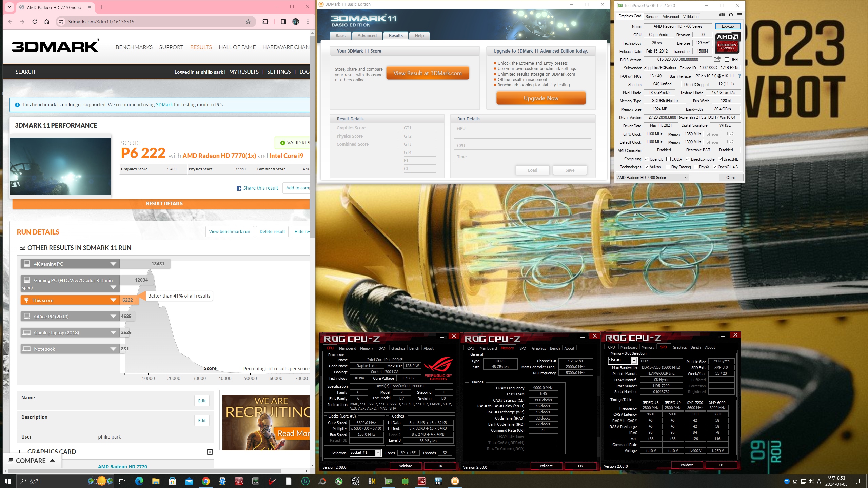Click View Result at 3DMark.com button

coord(428,73)
